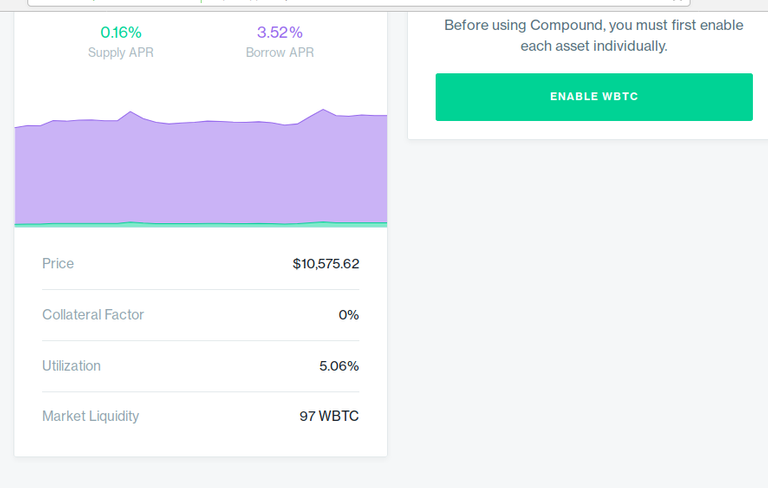Click the divider line below the Price row

tap(200, 290)
